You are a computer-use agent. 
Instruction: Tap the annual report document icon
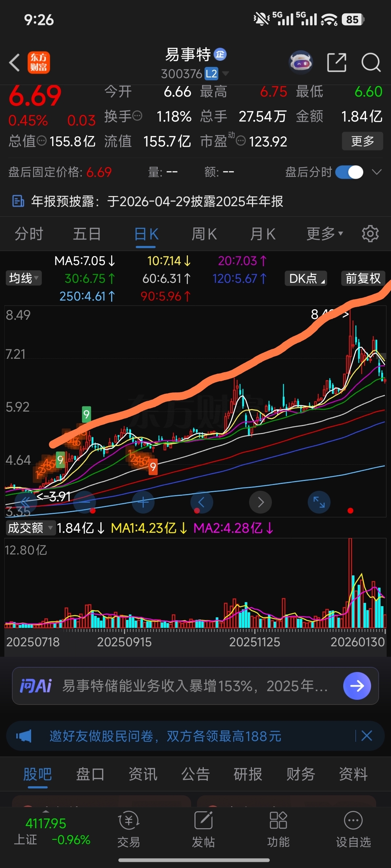tap(18, 201)
